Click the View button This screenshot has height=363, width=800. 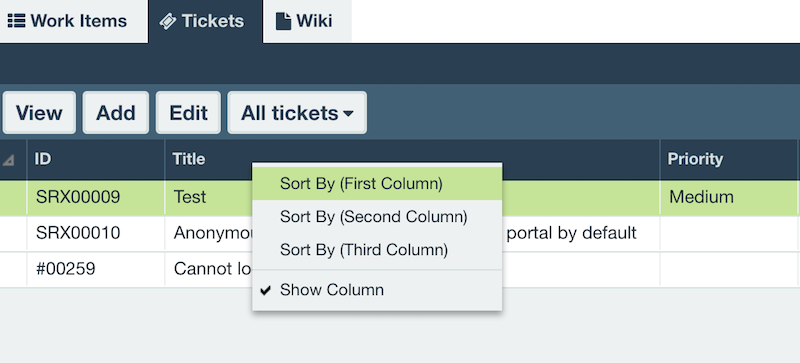[39, 113]
